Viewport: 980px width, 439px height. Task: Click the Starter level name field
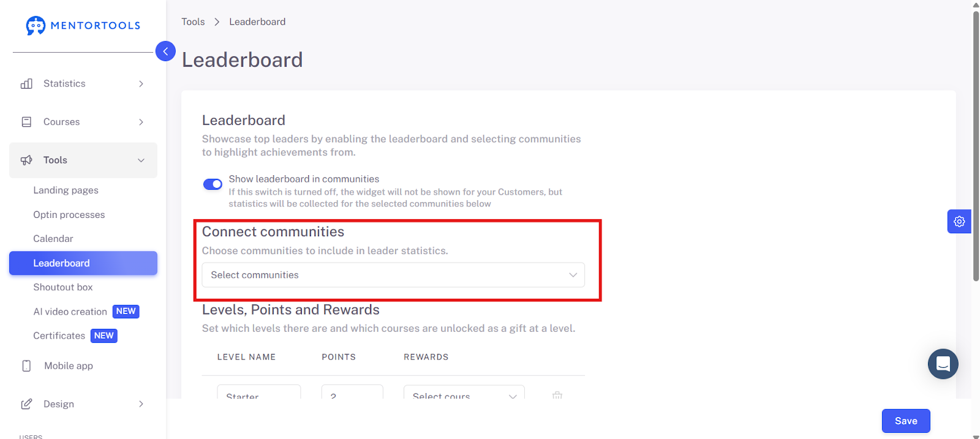point(258,392)
